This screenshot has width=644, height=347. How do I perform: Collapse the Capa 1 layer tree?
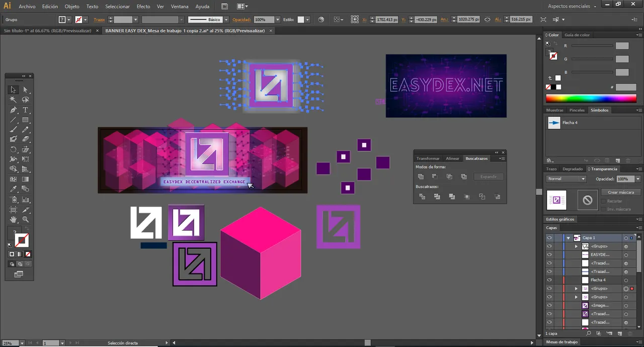click(568, 238)
